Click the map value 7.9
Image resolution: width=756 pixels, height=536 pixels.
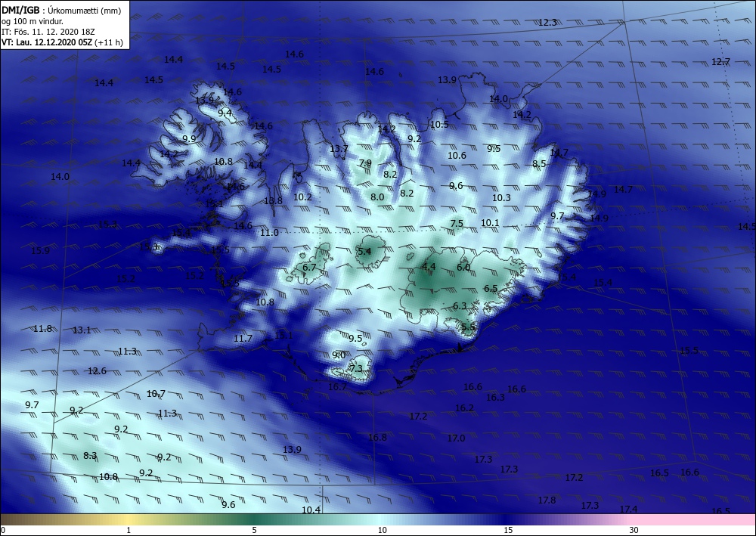tap(365, 163)
